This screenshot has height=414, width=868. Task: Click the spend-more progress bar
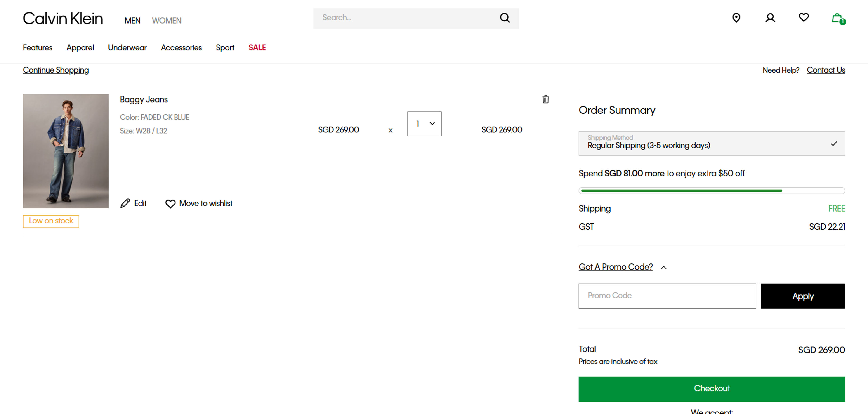click(712, 191)
